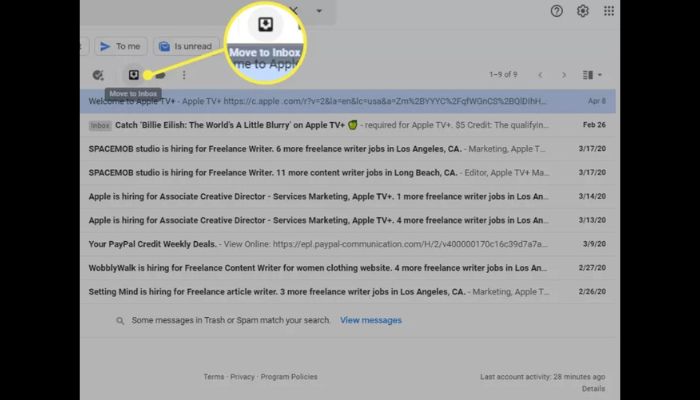Open Apple hiring email dated 3/14/20
This screenshot has width=700, height=400.
point(348,196)
